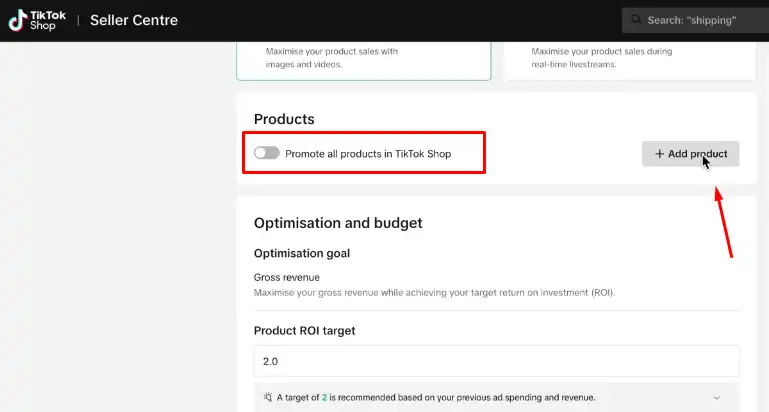Click the search box with "shipping" placeholder
The height and width of the screenshot is (412, 769).
[x=695, y=20]
